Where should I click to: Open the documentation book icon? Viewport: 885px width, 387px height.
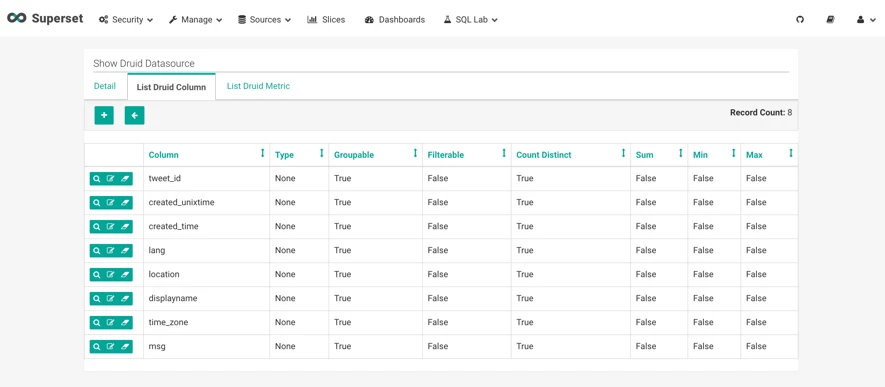830,19
